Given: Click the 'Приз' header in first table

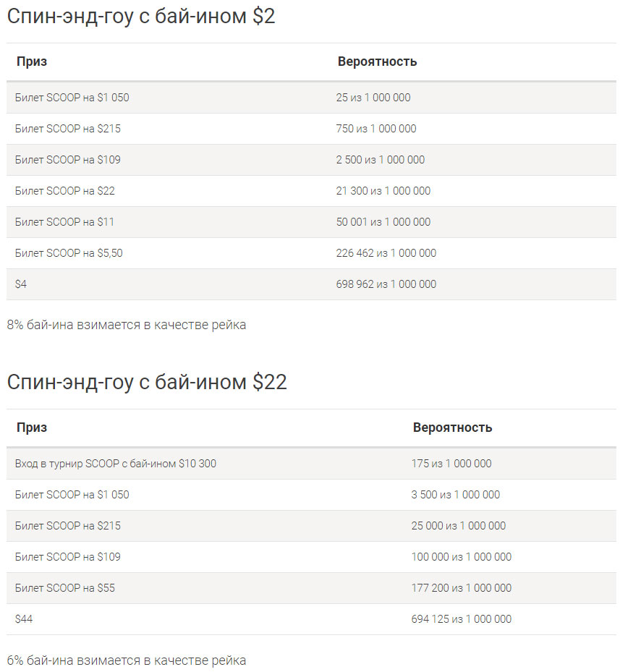Looking at the screenshot, I should pos(32,61).
